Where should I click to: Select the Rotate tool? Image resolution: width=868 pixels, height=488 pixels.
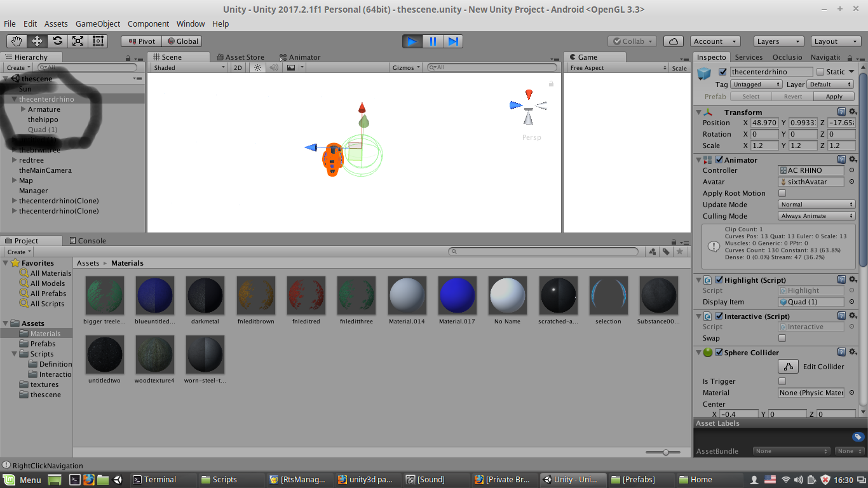pyautogui.click(x=57, y=41)
